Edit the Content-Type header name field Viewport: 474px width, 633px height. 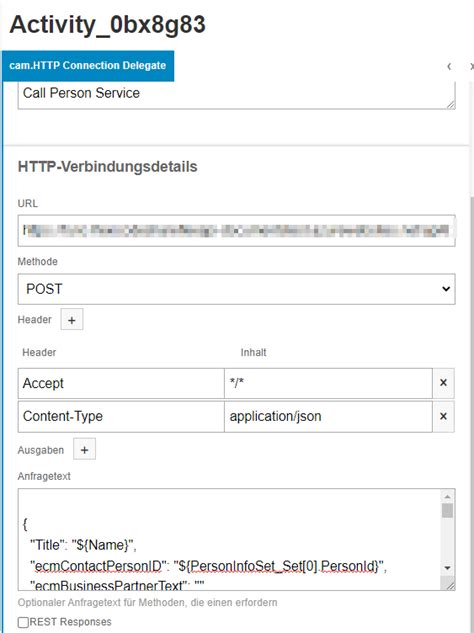(121, 417)
